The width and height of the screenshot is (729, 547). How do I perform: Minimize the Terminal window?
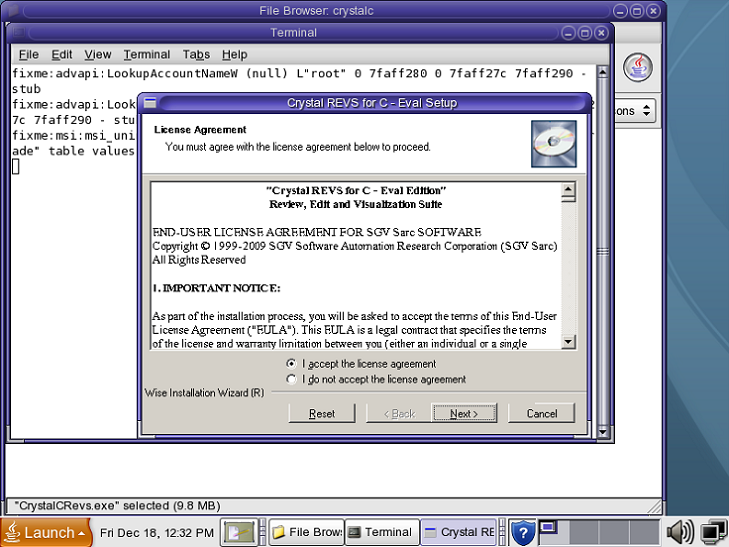[568, 33]
